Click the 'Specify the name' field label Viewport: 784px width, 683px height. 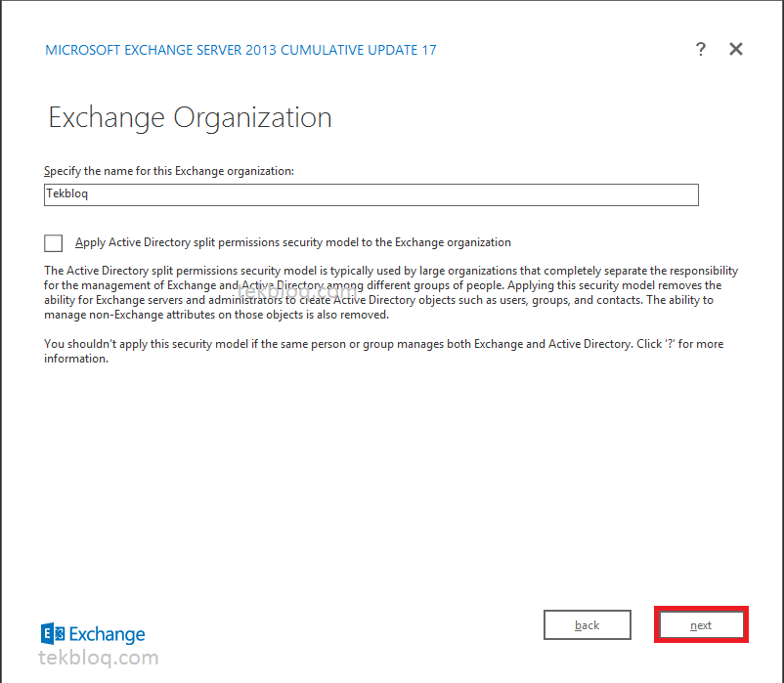[x=169, y=171]
